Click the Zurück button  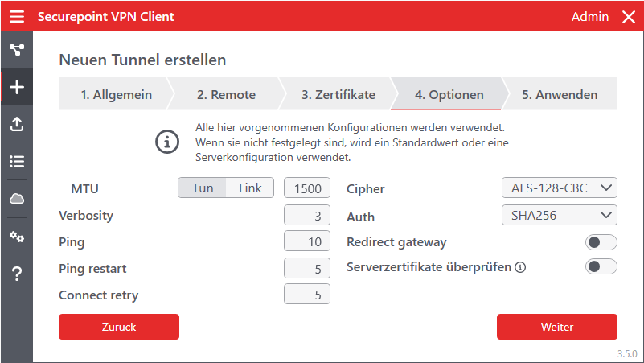click(119, 327)
